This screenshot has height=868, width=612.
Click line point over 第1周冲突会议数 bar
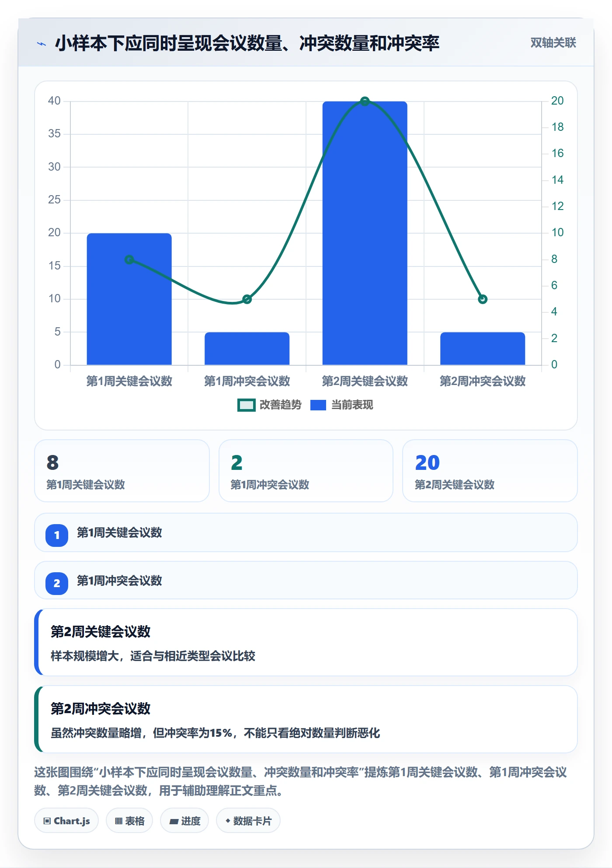247,299
